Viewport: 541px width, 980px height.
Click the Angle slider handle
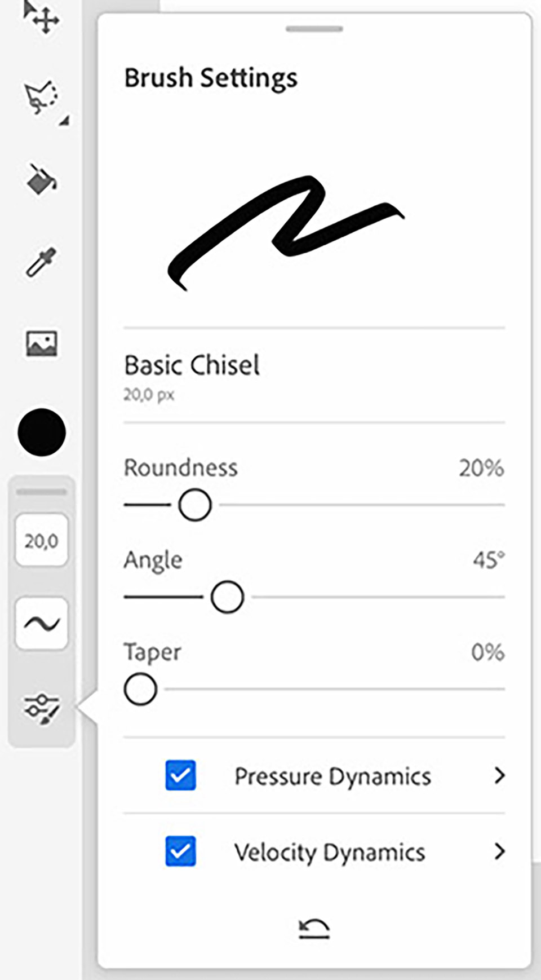(227, 596)
